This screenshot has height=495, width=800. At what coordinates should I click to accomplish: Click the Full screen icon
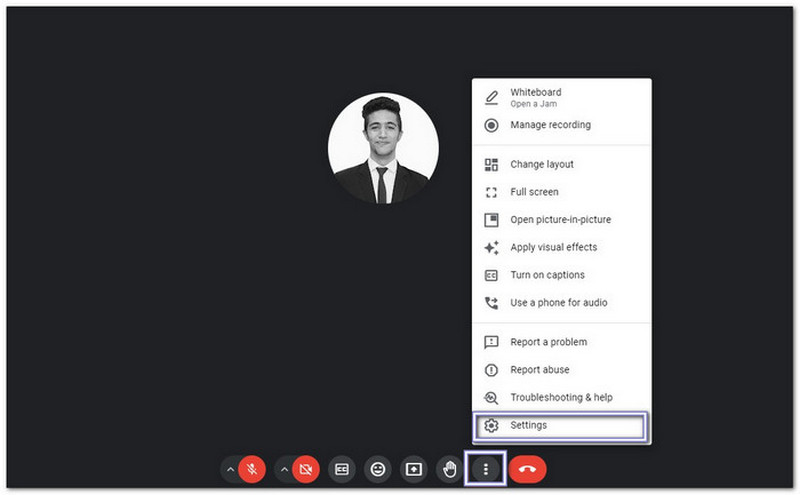491,192
